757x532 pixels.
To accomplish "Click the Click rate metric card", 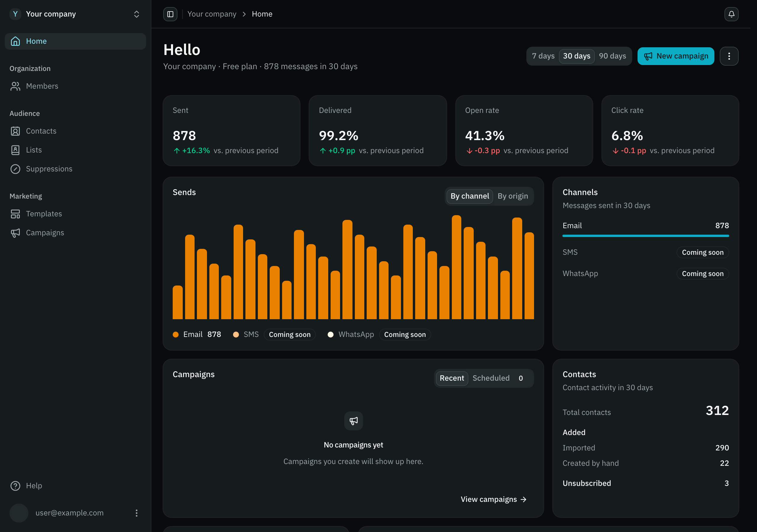I will pyautogui.click(x=670, y=131).
